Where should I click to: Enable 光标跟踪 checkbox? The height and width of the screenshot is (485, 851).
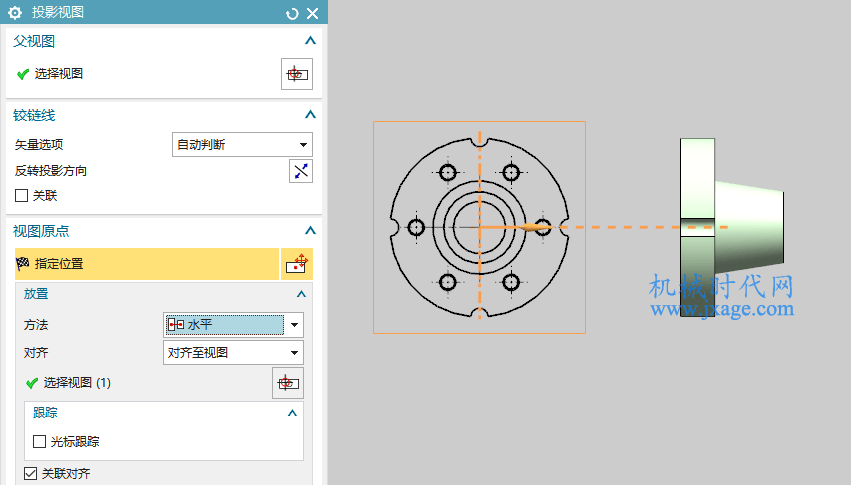[39, 442]
